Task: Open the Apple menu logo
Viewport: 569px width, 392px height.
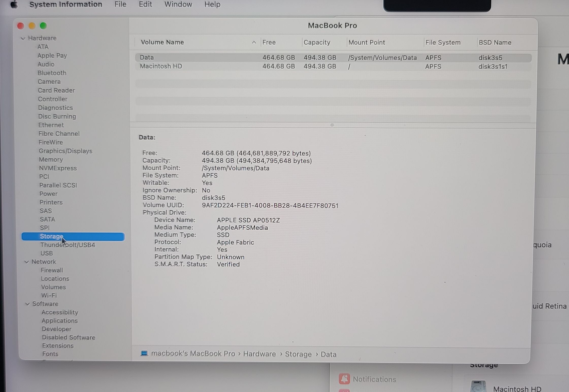Action: [x=14, y=4]
